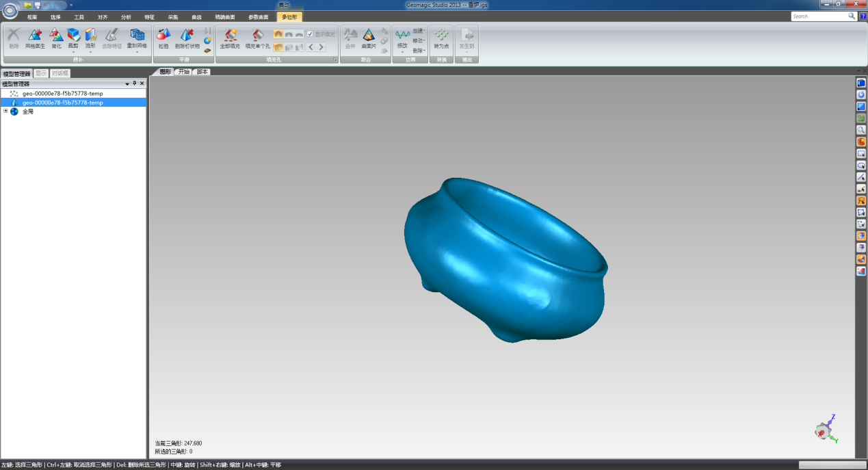The height and width of the screenshot is (470, 868).
Task: Select the point cloud geo-00000e78 tree item
Action: (62, 93)
